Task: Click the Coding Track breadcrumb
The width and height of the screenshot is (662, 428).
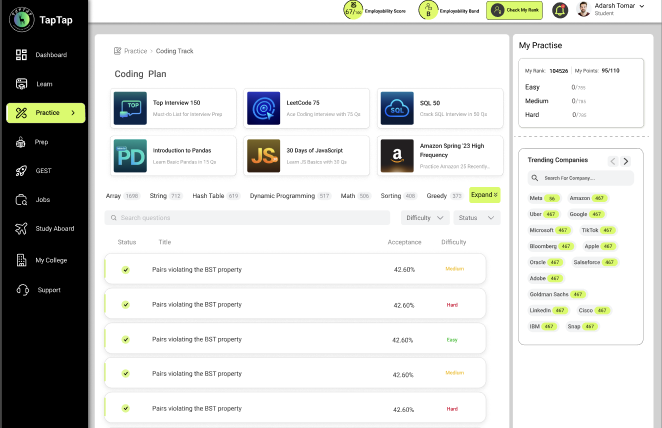Action: 174,51
